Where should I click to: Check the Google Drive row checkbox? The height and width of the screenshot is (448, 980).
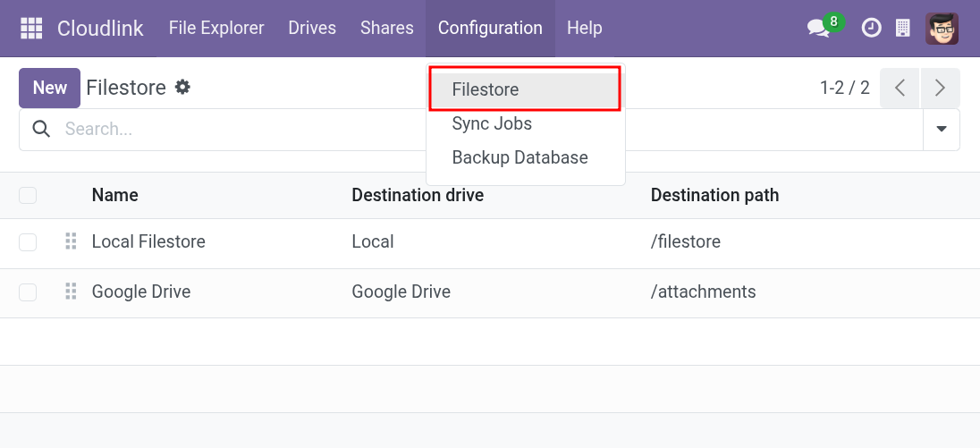pyautogui.click(x=28, y=292)
